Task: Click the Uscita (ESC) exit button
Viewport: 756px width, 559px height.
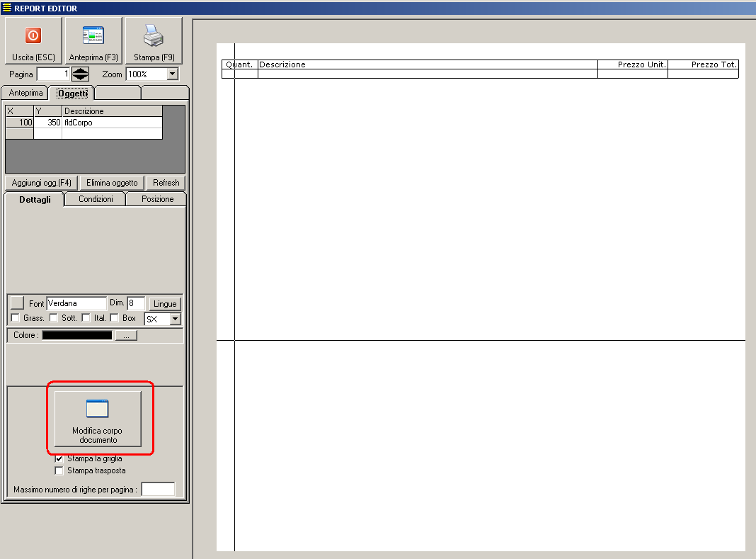Action: coord(33,40)
